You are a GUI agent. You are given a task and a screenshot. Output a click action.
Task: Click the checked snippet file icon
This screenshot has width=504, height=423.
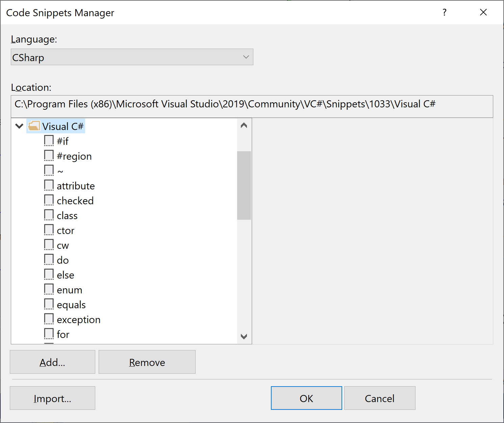[49, 200]
